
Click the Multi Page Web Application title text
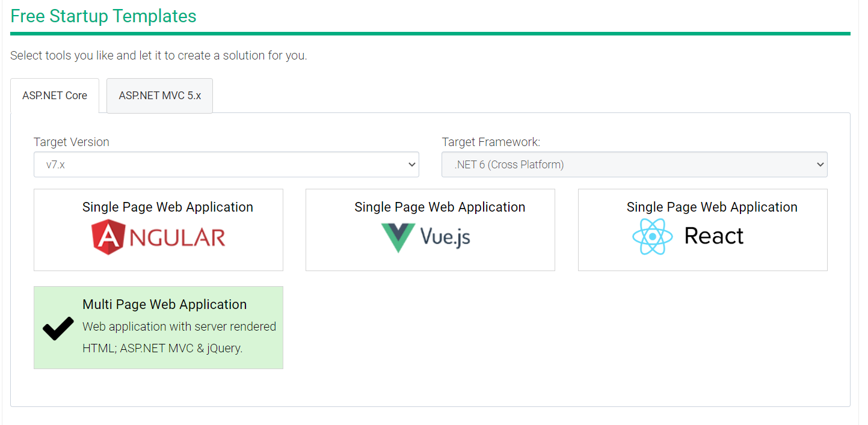point(164,304)
